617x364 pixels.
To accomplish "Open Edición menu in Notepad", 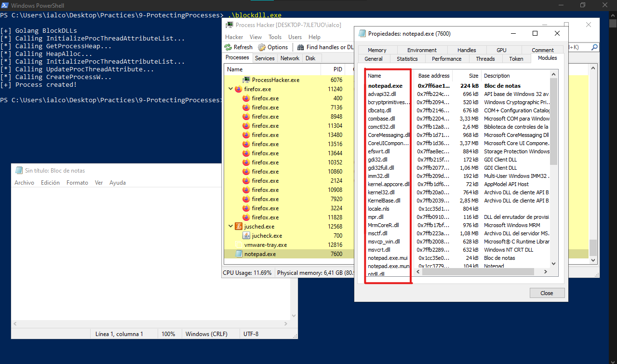I will (50, 183).
